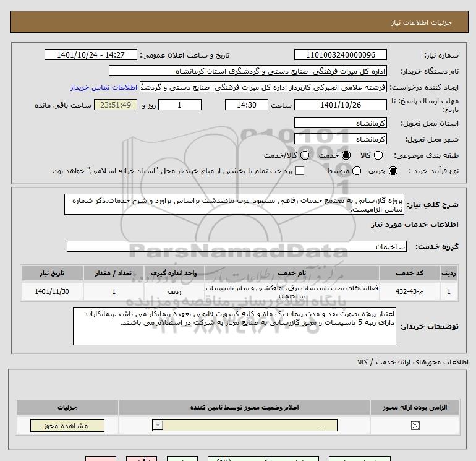Click the واحد اندازه گیری column header
This screenshot has width=476, height=461.
174,273
